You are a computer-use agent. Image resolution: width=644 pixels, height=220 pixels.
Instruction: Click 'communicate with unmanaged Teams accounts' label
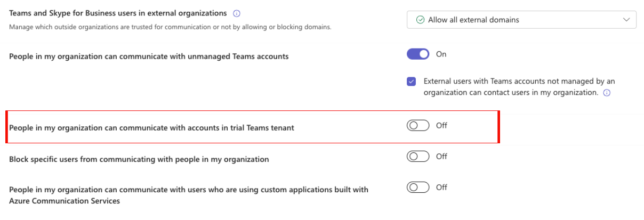pyautogui.click(x=149, y=56)
